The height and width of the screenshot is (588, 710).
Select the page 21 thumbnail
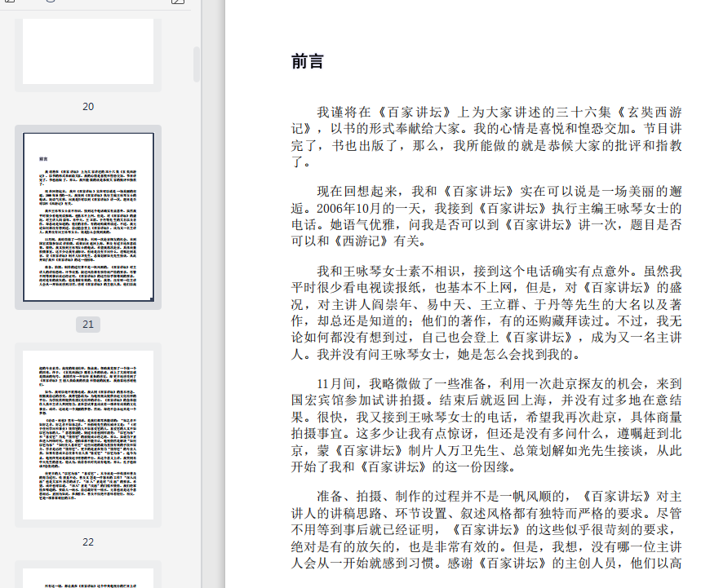(88, 217)
